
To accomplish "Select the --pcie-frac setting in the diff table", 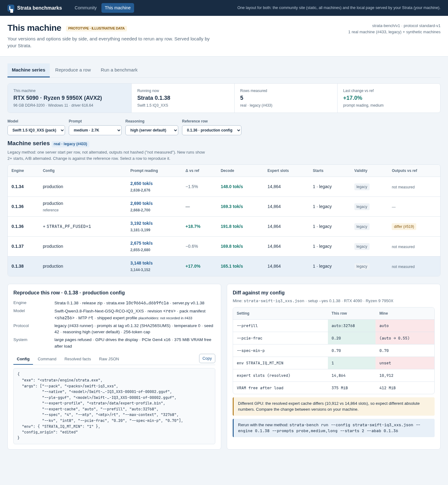I will click(x=250, y=338).
